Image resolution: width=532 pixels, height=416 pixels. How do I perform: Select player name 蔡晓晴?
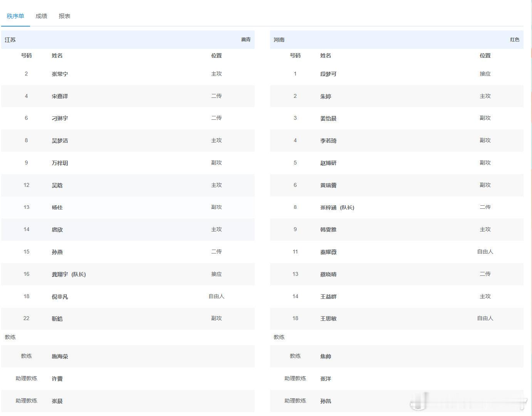pos(328,274)
